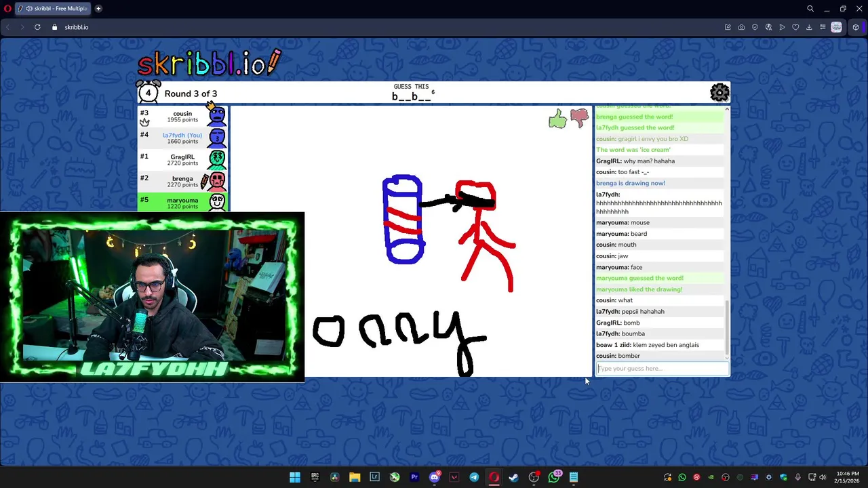Select player maryouma in the list
Screen dimensions: 868x488
(182, 203)
